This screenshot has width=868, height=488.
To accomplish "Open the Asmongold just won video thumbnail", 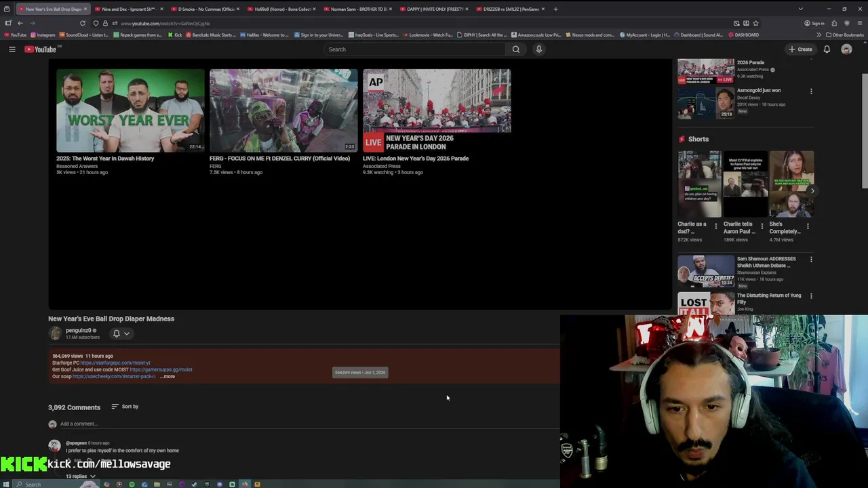I will click(x=706, y=103).
